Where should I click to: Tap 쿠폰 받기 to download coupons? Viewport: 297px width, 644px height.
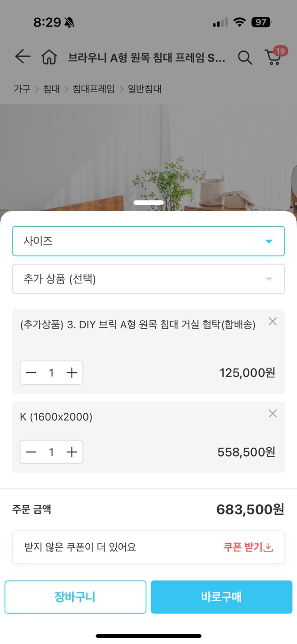point(247,547)
